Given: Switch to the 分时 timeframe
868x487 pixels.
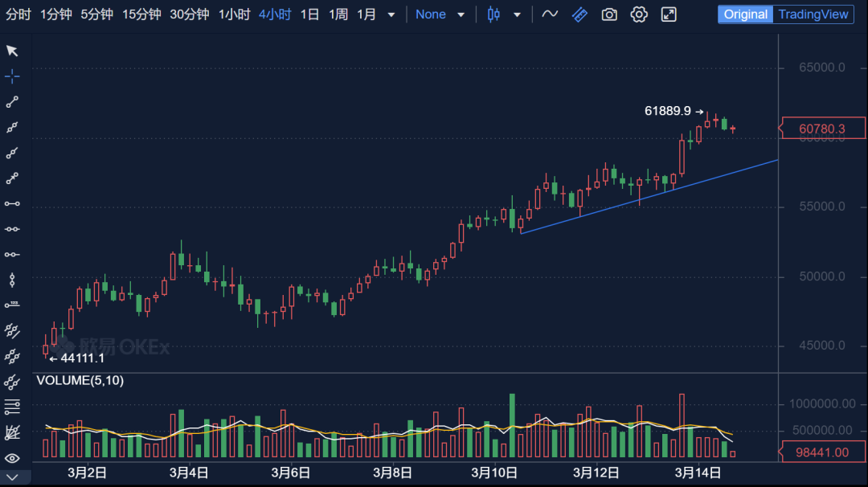Looking at the screenshot, I should (x=18, y=14).
